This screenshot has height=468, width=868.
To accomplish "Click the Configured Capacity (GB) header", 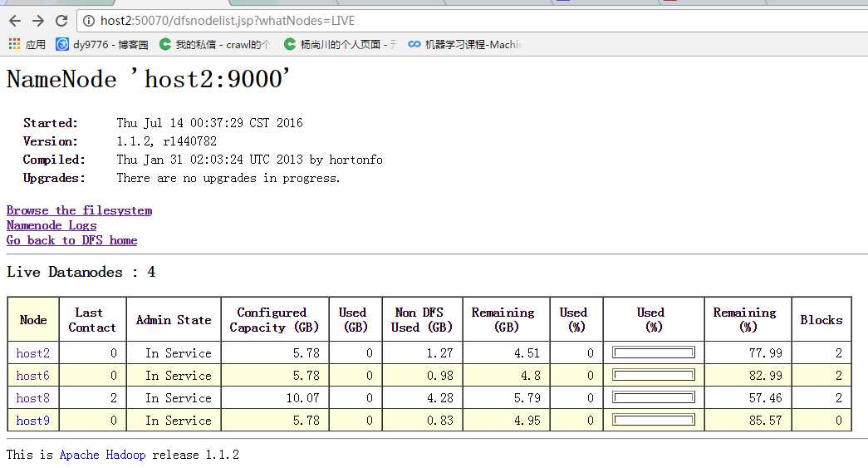I will point(275,319).
